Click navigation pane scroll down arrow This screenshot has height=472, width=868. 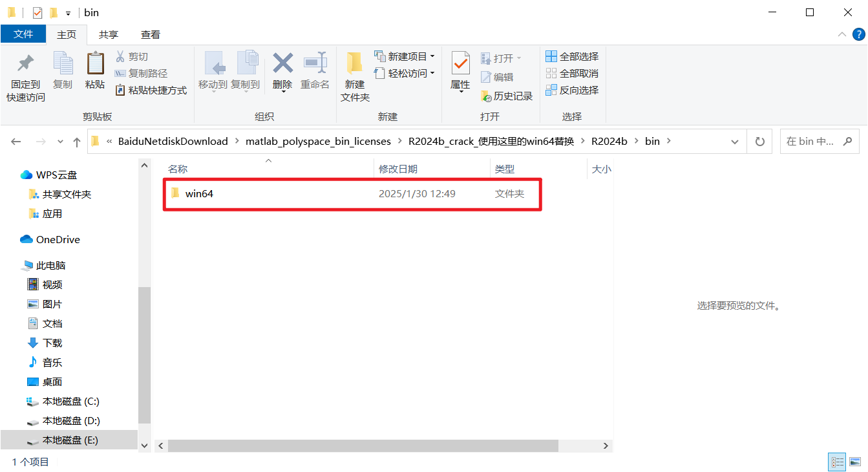[144, 445]
